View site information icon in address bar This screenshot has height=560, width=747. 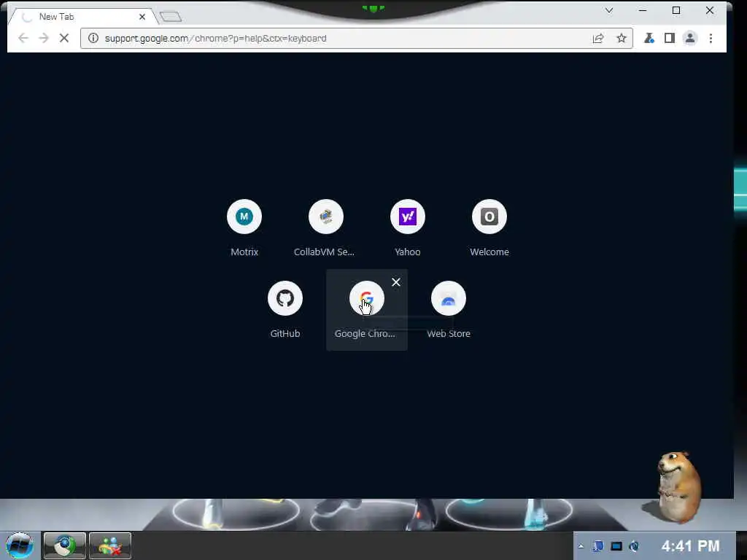[x=93, y=38]
